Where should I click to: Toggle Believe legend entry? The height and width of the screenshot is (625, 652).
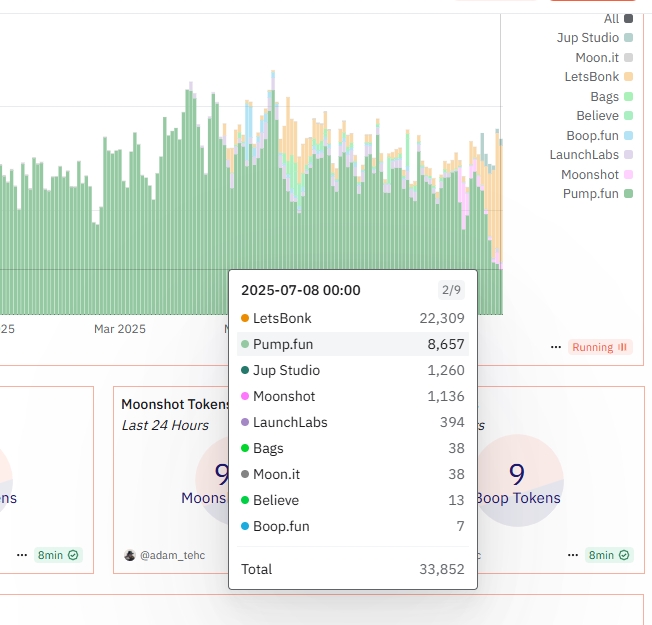point(605,116)
